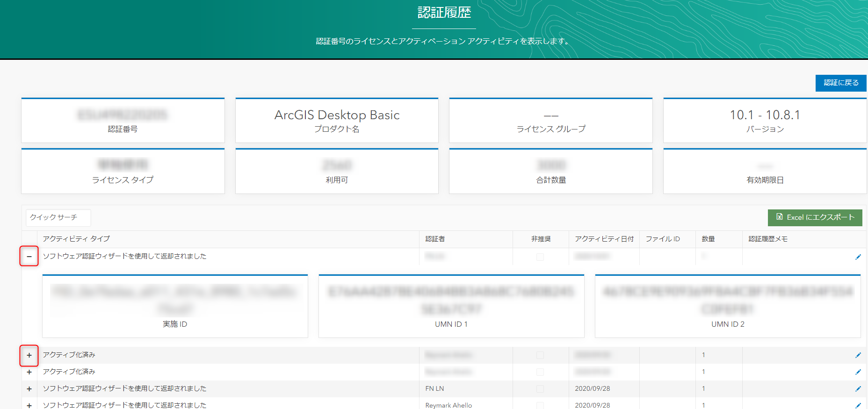Click the ライセンス タイプ card
The height and width of the screenshot is (409, 868).
[x=123, y=171]
